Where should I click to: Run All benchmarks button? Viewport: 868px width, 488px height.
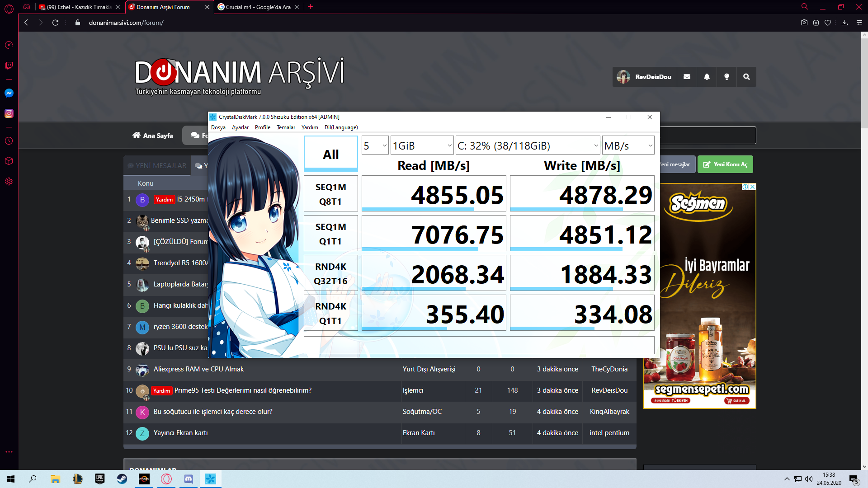click(x=331, y=154)
